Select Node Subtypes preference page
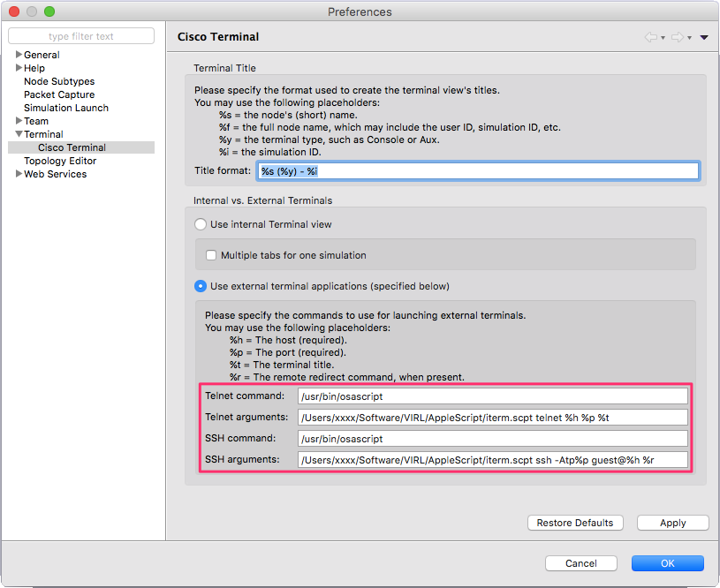 pos(59,81)
